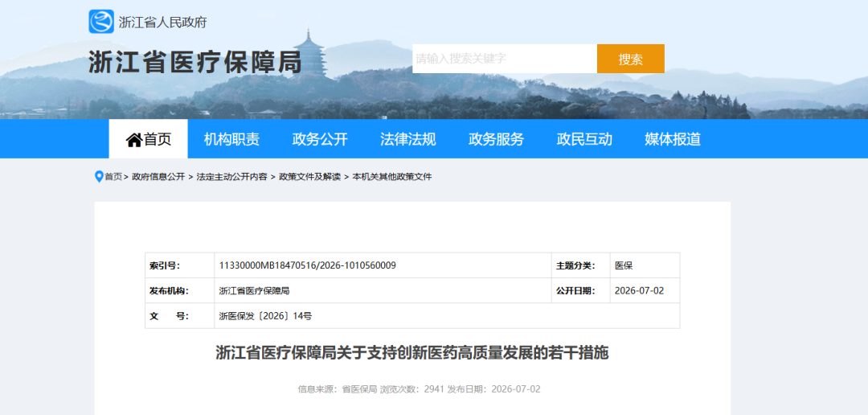The image size is (868, 415).
Task: Go to 法定主动公开内容 breadcrumb
Action: pos(232,177)
